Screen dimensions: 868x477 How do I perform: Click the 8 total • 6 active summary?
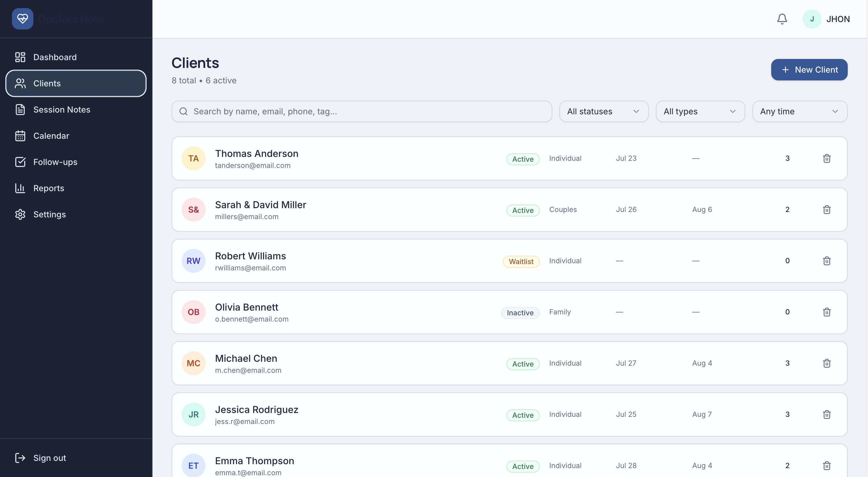coord(204,80)
